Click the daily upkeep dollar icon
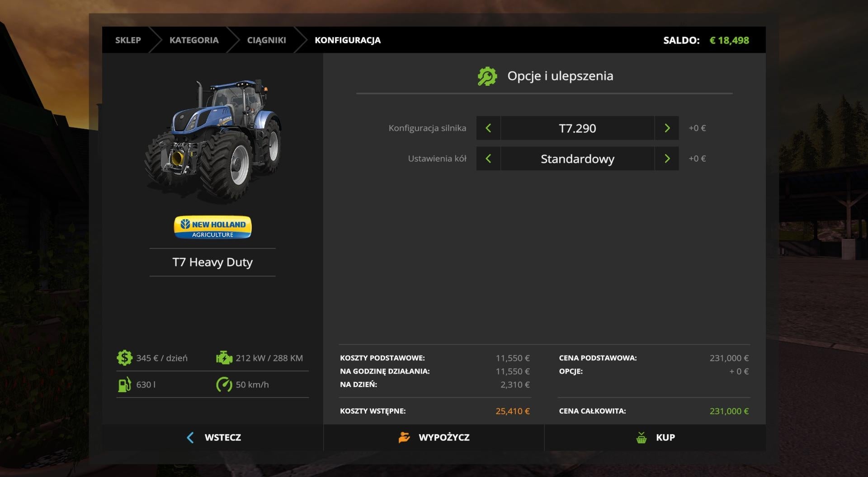 click(124, 358)
